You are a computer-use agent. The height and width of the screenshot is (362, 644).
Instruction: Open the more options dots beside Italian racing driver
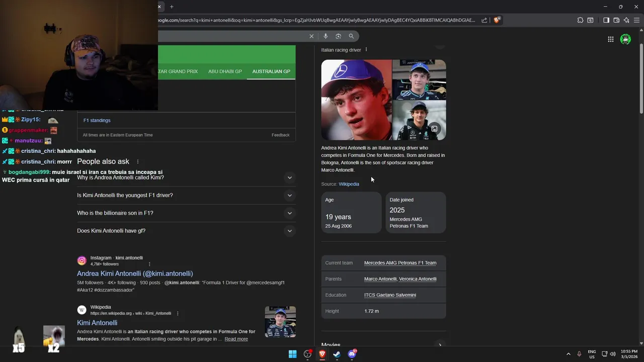click(x=366, y=50)
